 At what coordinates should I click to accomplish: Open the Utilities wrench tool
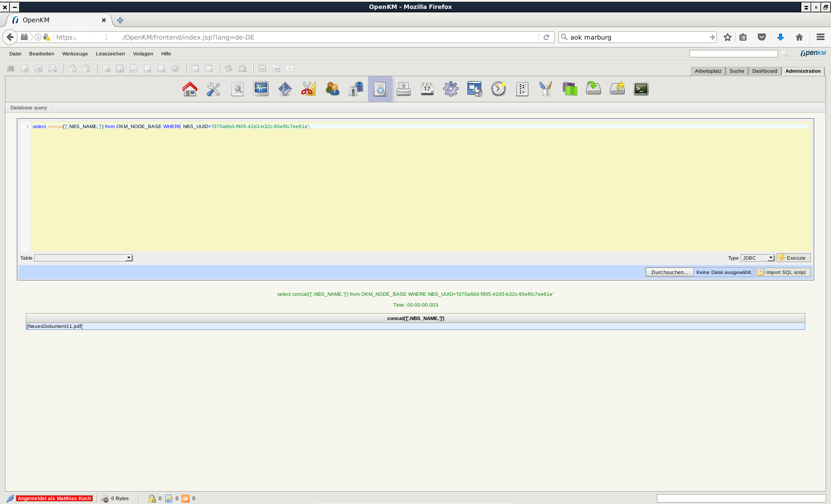[x=213, y=89]
